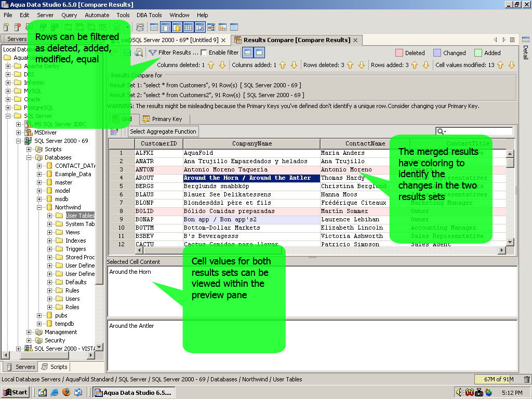Toggle the first split preview pane button
The width and height of the screenshot is (532, 399).
(248, 52)
